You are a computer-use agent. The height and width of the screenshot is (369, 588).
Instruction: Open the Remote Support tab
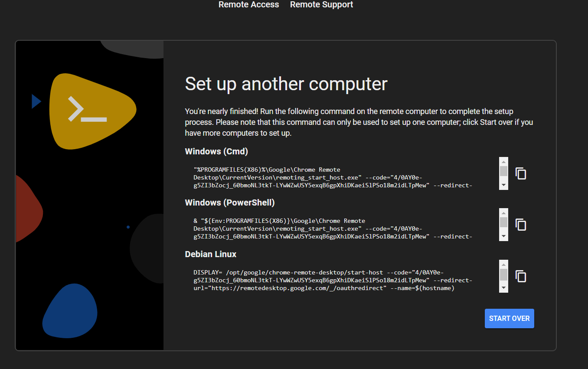321,5
